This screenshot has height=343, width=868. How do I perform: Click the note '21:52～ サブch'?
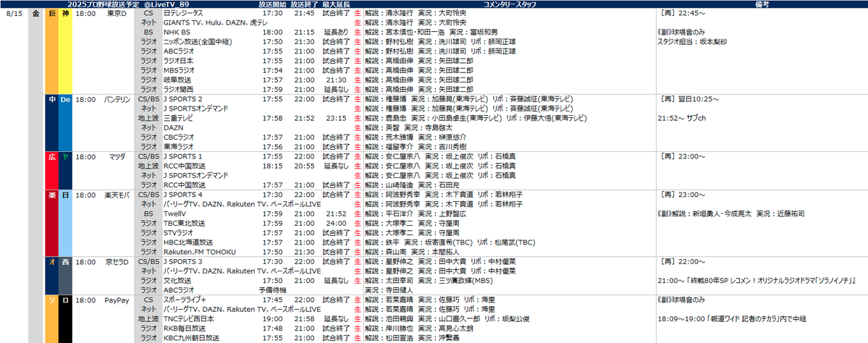682,118
